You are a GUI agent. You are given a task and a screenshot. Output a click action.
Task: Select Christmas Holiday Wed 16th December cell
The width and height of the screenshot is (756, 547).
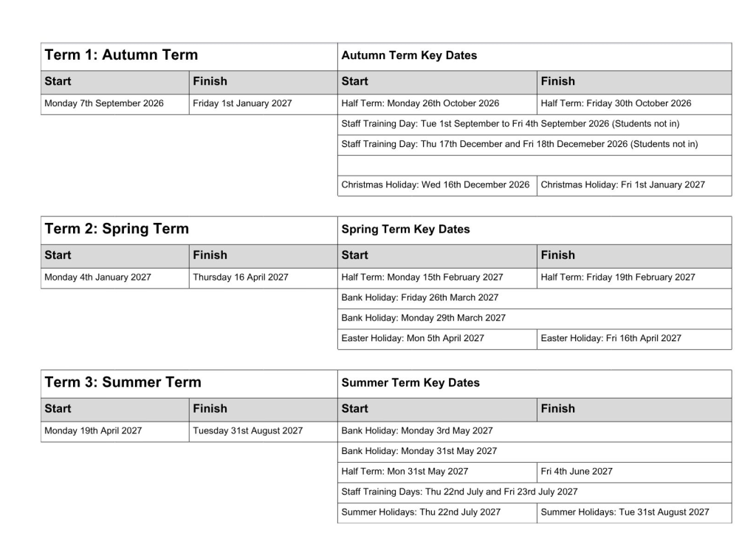[437, 185]
